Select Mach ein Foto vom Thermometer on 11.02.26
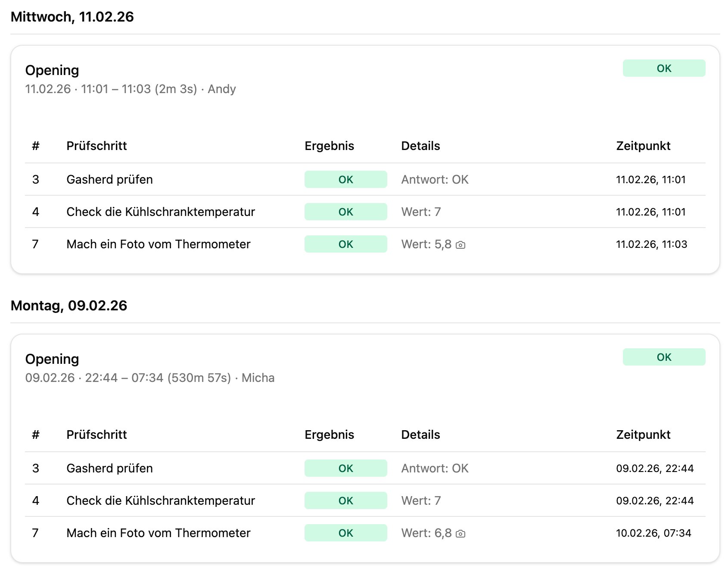 [158, 244]
